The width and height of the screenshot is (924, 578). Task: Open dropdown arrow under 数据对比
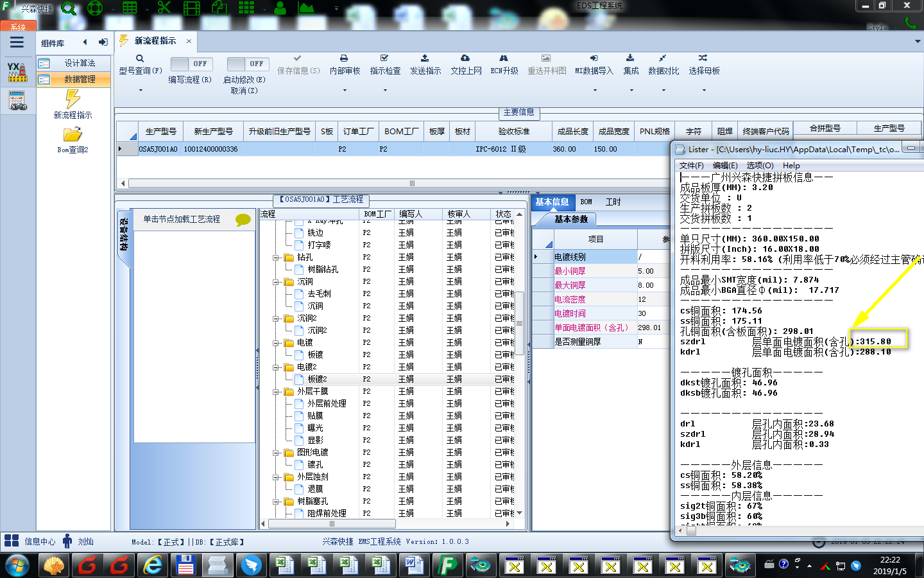coord(663,91)
